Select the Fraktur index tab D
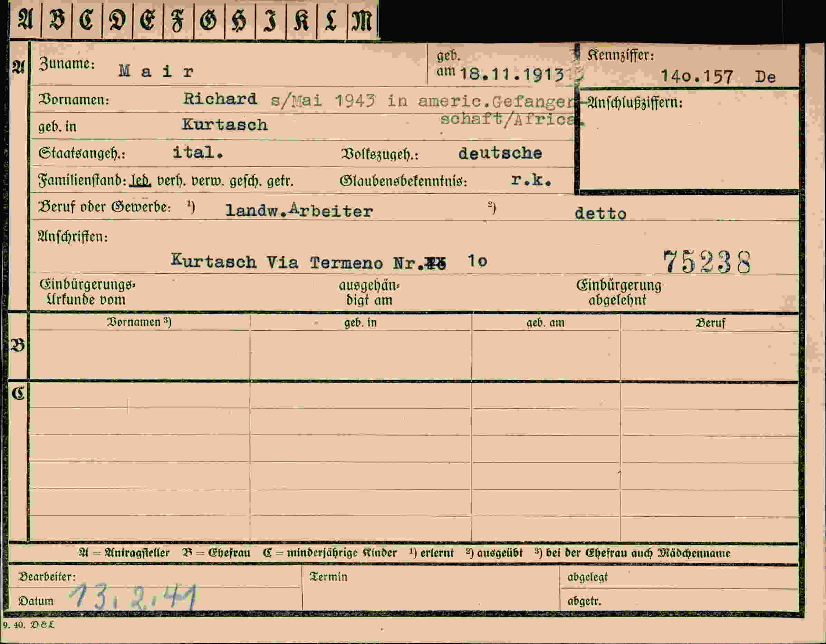The image size is (826, 644). (118, 20)
